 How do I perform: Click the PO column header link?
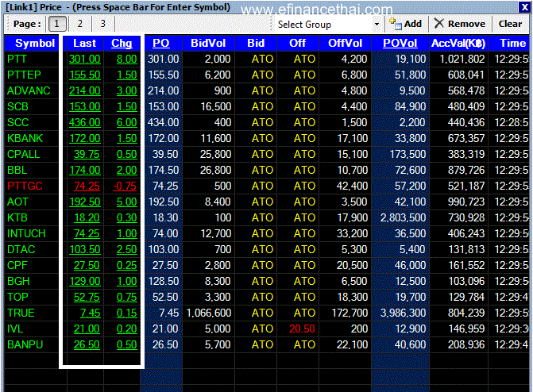point(160,43)
